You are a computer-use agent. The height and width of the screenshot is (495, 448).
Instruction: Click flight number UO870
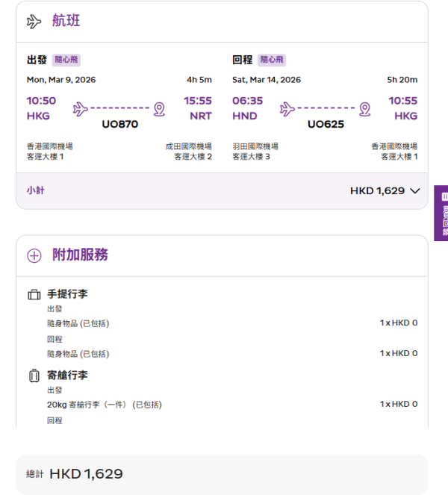[x=120, y=124]
